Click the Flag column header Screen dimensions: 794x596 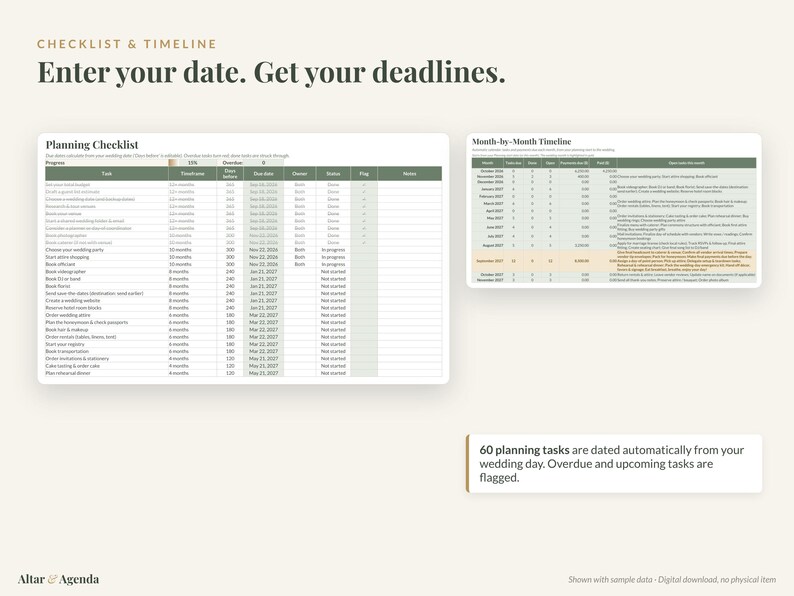pyautogui.click(x=364, y=174)
